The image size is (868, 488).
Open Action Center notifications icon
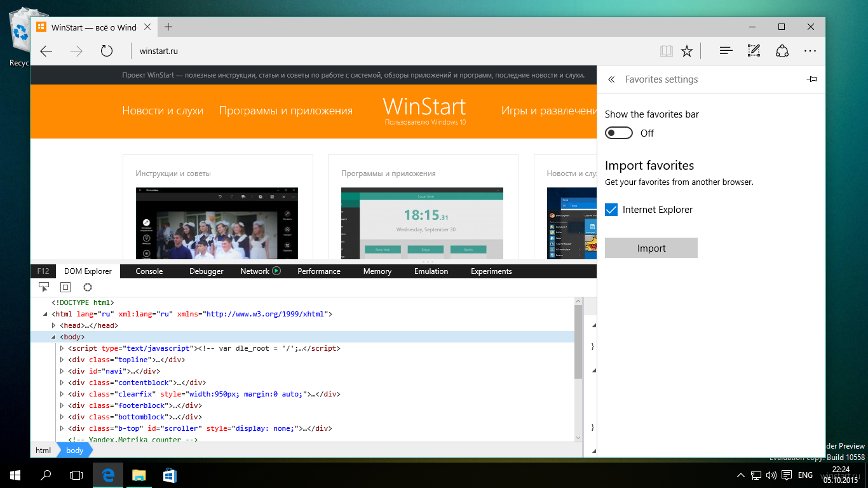click(787, 475)
